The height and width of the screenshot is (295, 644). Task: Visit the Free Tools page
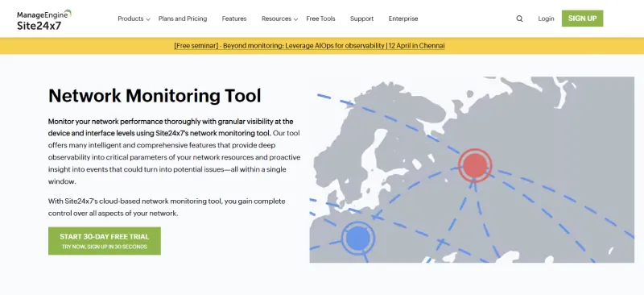click(320, 19)
